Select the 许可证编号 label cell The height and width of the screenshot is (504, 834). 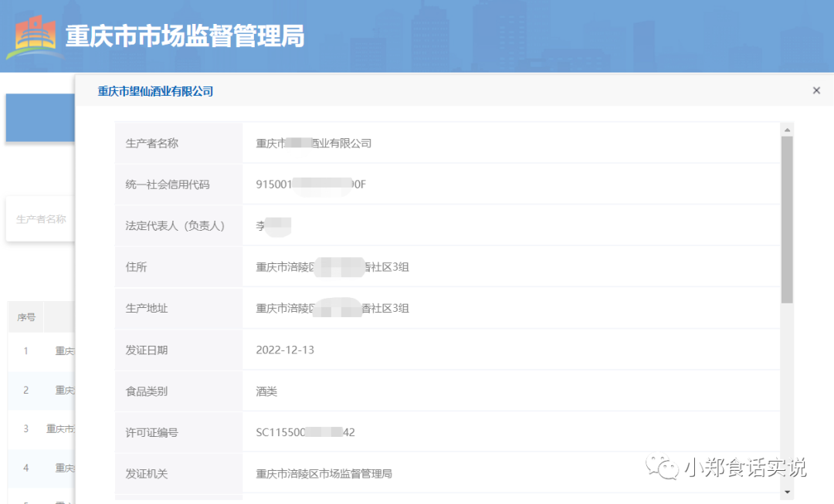click(x=178, y=433)
